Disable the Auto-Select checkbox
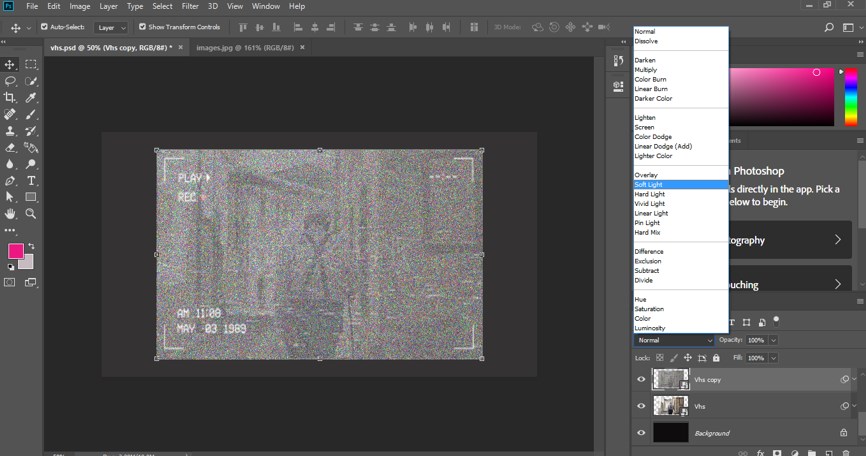 [x=44, y=27]
